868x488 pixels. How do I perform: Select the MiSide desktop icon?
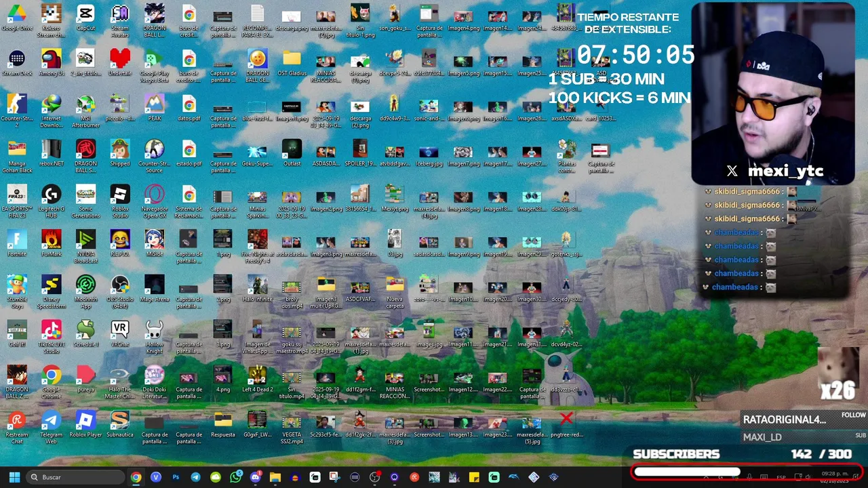155,244
